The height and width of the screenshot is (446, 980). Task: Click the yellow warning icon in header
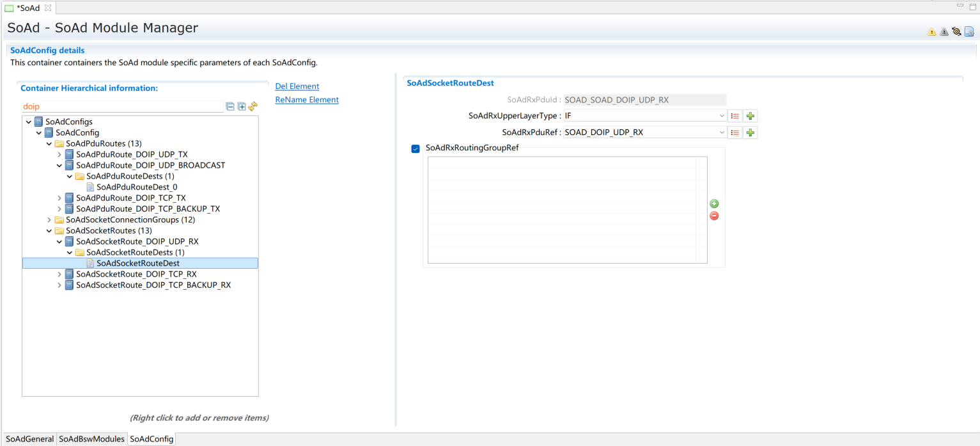pos(931,31)
